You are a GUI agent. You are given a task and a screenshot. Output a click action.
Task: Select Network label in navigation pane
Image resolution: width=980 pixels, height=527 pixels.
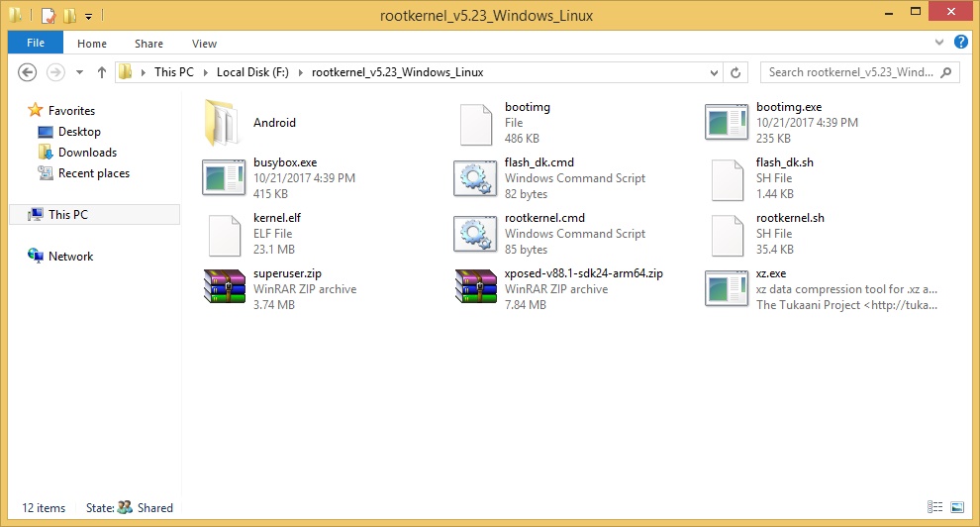(x=70, y=257)
